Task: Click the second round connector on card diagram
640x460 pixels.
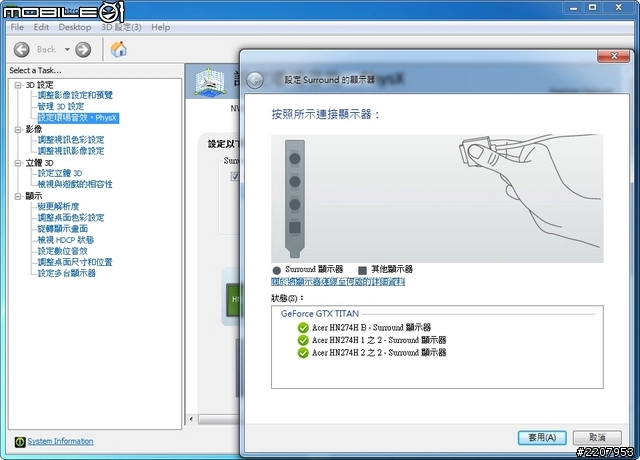Action: pyautogui.click(x=295, y=181)
